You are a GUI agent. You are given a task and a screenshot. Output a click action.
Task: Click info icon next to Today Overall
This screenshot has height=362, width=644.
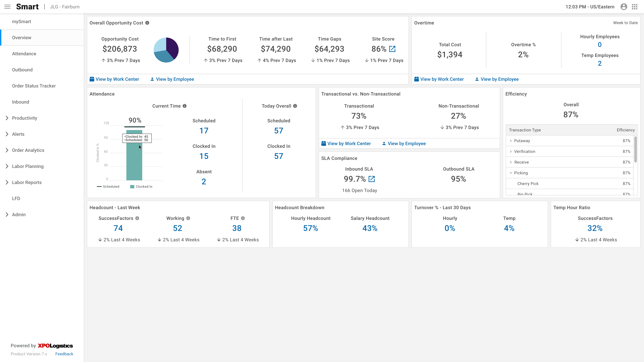tap(295, 106)
